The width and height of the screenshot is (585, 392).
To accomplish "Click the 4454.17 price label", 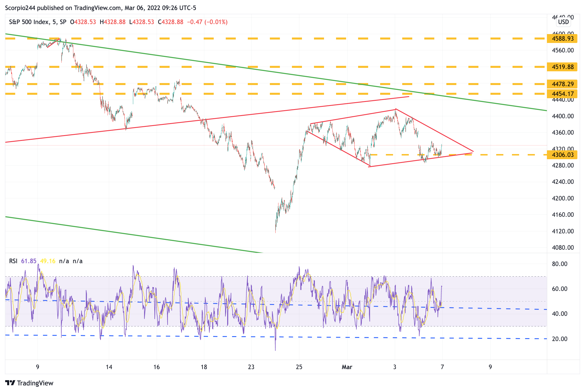I will 562,94.
